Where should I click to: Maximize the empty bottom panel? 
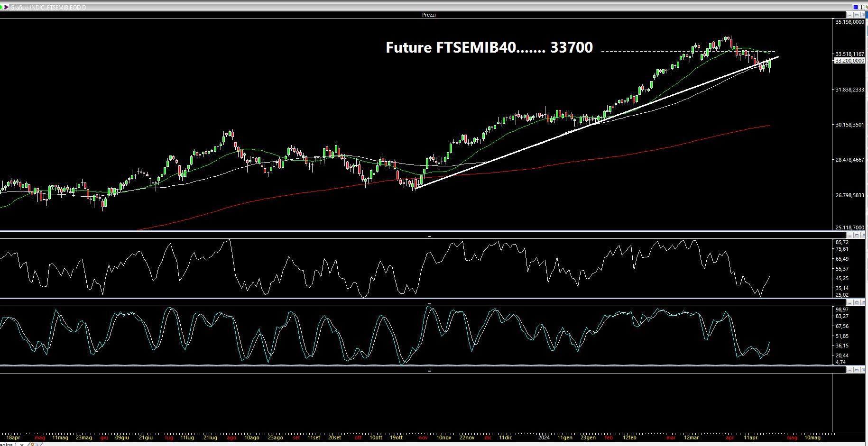(857, 370)
